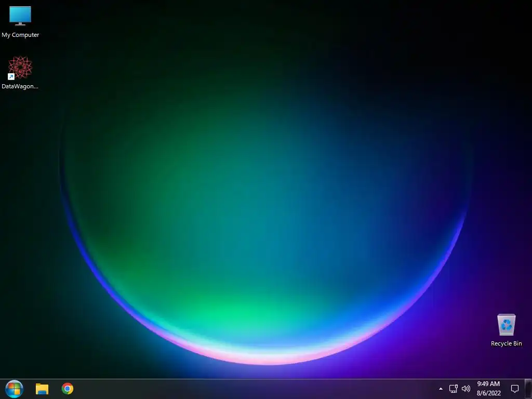The height and width of the screenshot is (399, 532).
Task: Open the volume speaker tray icon
Action: 466,389
